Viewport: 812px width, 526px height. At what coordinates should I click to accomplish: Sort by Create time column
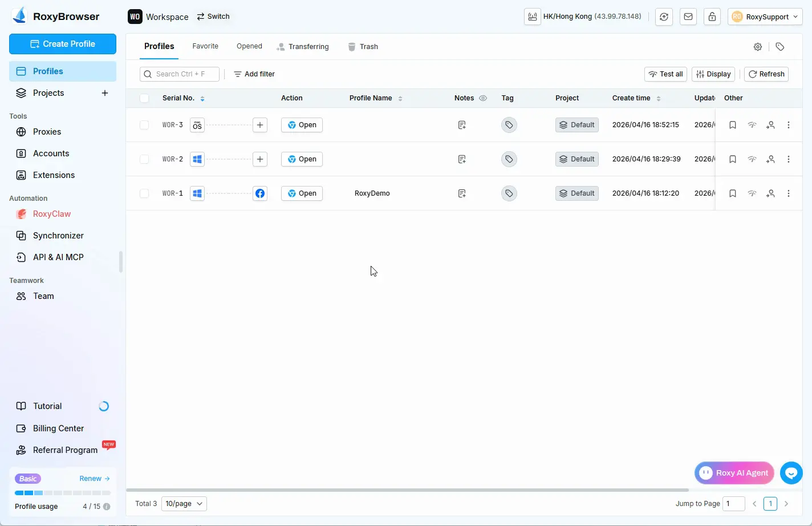coord(659,99)
